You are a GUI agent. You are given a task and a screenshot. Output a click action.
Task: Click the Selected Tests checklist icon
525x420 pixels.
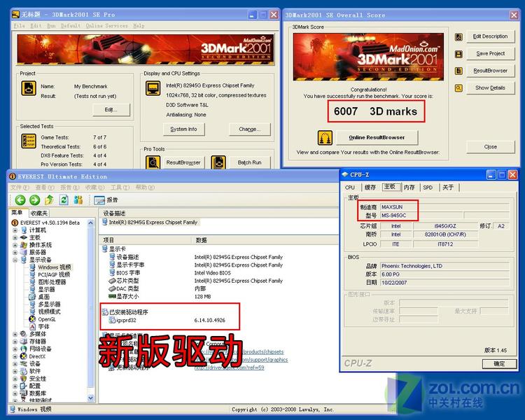(29, 141)
